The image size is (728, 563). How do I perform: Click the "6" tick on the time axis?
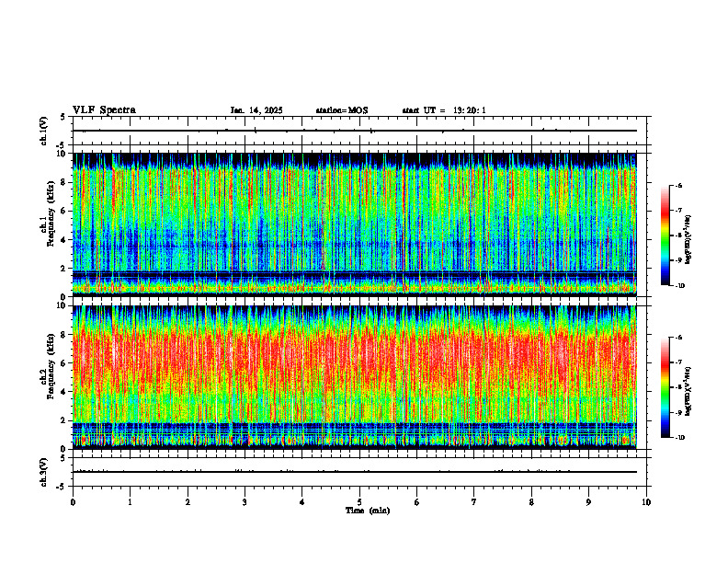pos(417,502)
